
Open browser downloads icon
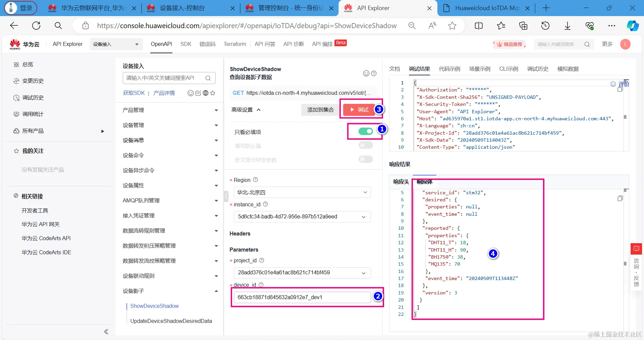[568, 26]
